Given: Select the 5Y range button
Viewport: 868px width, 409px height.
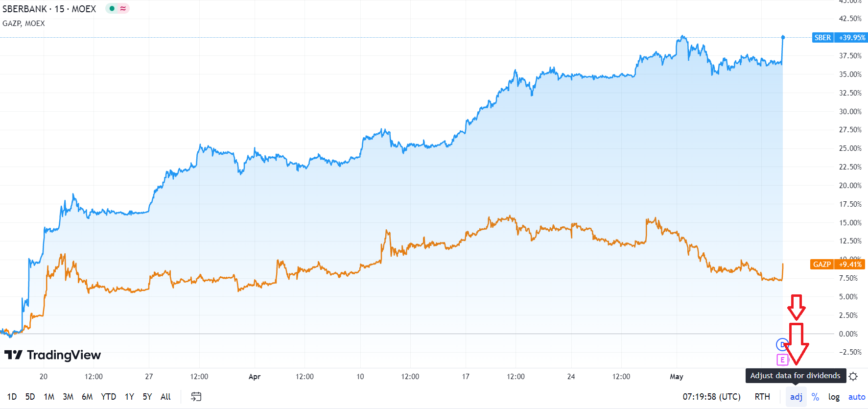Looking at the screenshot, I should 147,397.
